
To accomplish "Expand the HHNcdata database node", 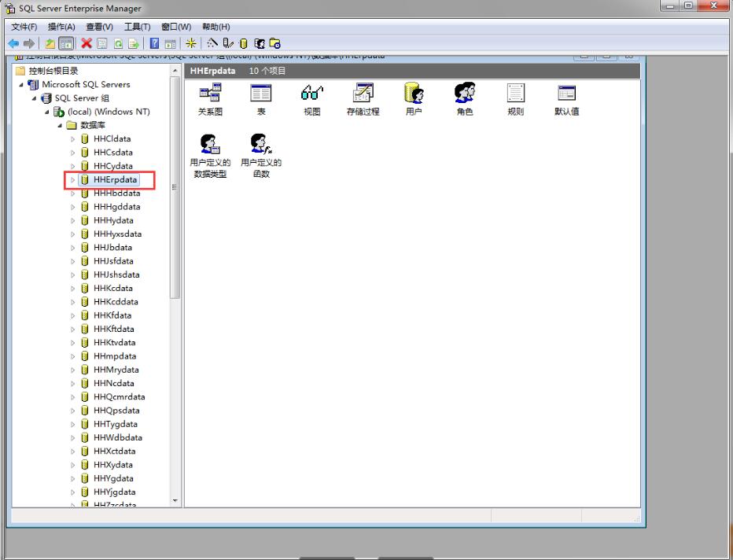I will pos(72,383).
